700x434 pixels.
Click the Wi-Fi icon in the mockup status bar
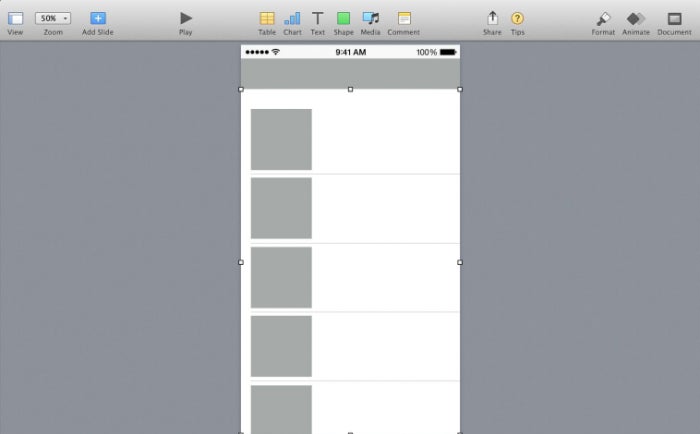[x=275, y=52]
